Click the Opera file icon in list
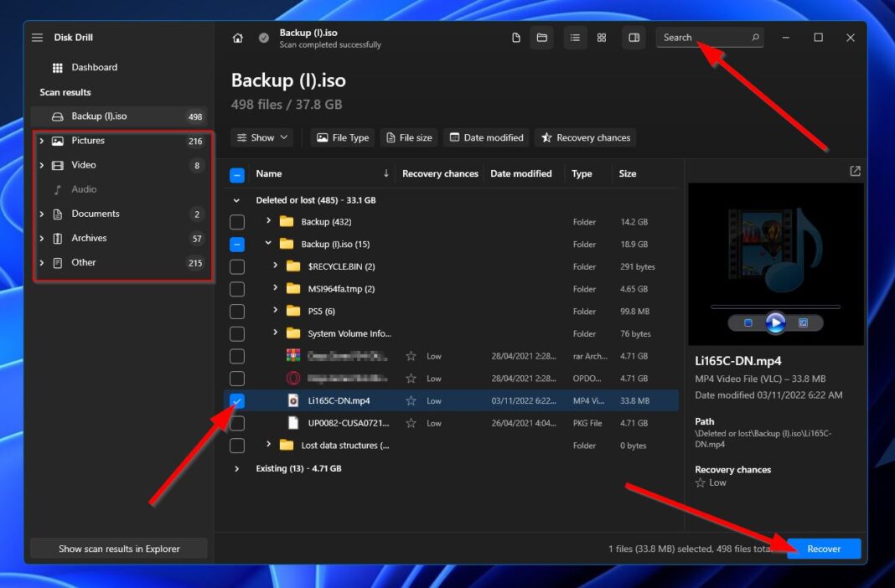This screenshot has width=895, height=588. click(x=292, y=378)
